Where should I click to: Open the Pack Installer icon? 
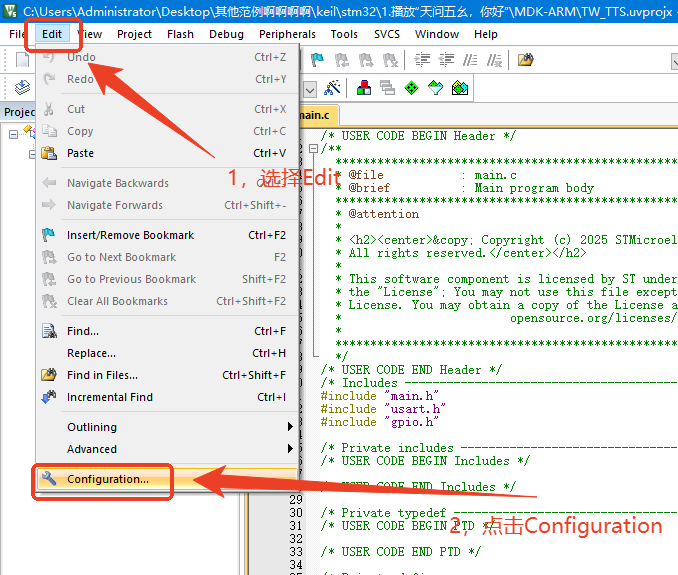point(460,88)
